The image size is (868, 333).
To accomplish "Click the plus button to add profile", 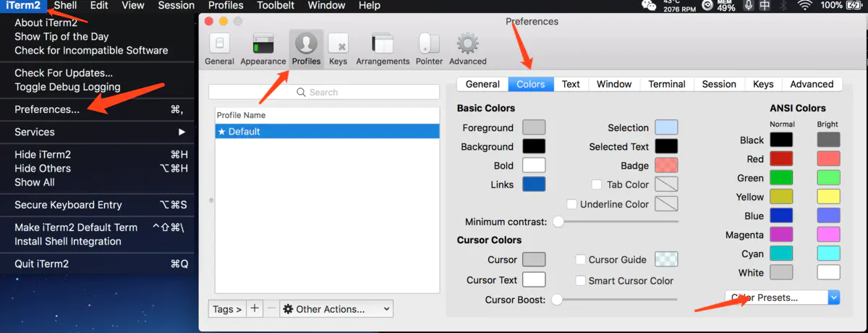I will point(255,309).
